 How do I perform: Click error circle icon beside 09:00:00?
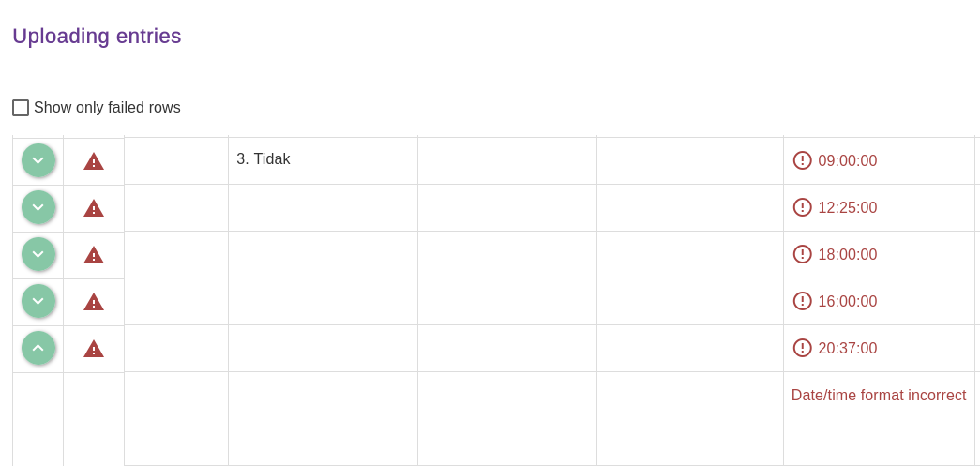tap(803, 160)
